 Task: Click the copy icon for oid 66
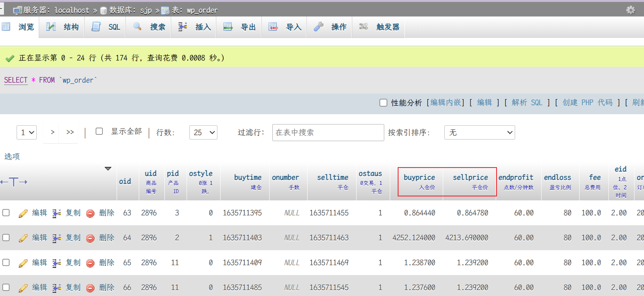pos(57,288)
